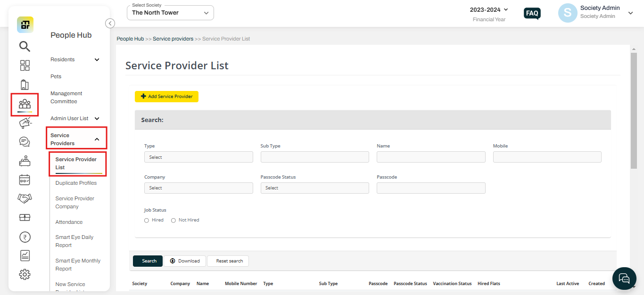This screenshot has width=644, height=295.
Task: Open the Select Society dropdown
Action: (170, 12)
